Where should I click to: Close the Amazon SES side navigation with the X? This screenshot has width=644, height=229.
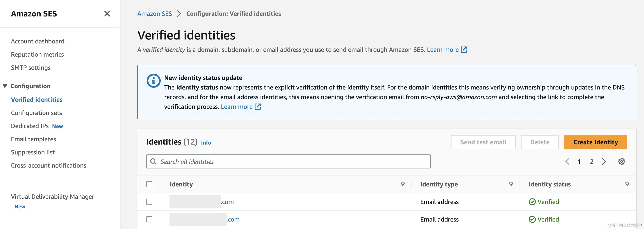(107, 14)
